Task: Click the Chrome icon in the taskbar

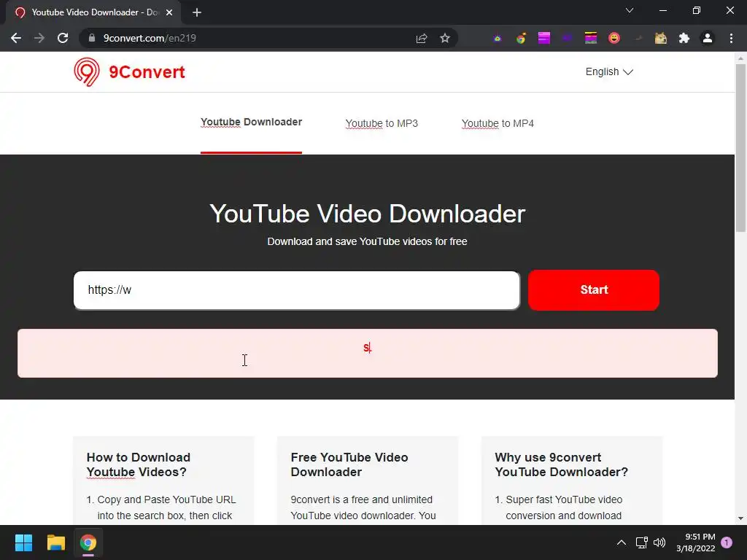Action: coord(88,542)
